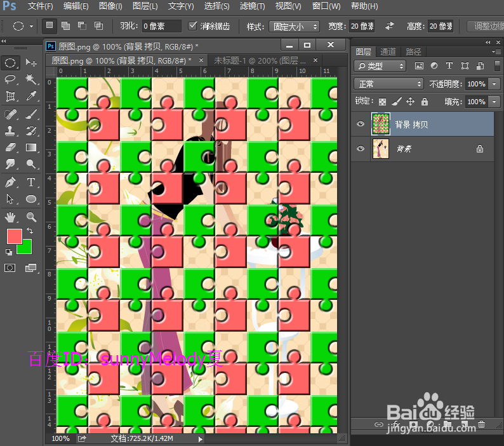
Task: Click the background green color swatch
Action: pos(27,248)
